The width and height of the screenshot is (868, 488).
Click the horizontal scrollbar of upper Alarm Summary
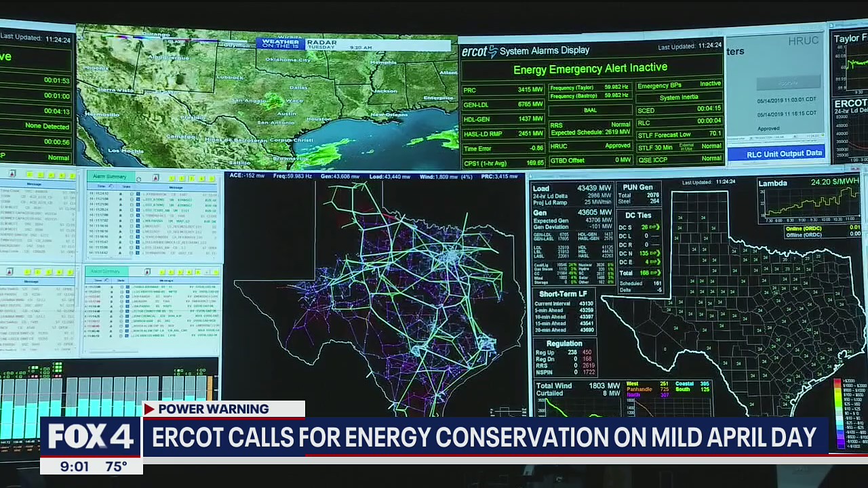pyautogui.click(x=110, y=258)
